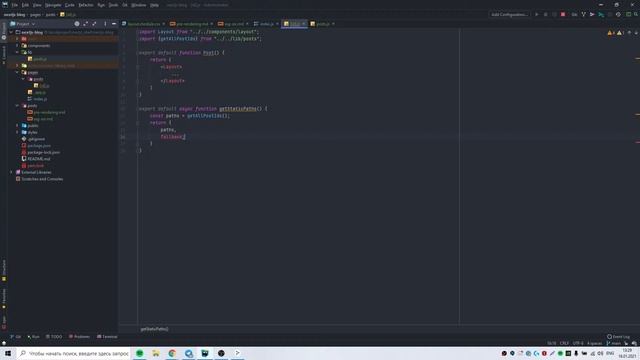The width and height of the screenshot is (640, 360).
Task: Expand the styles folder arrow
Action: 17,132
